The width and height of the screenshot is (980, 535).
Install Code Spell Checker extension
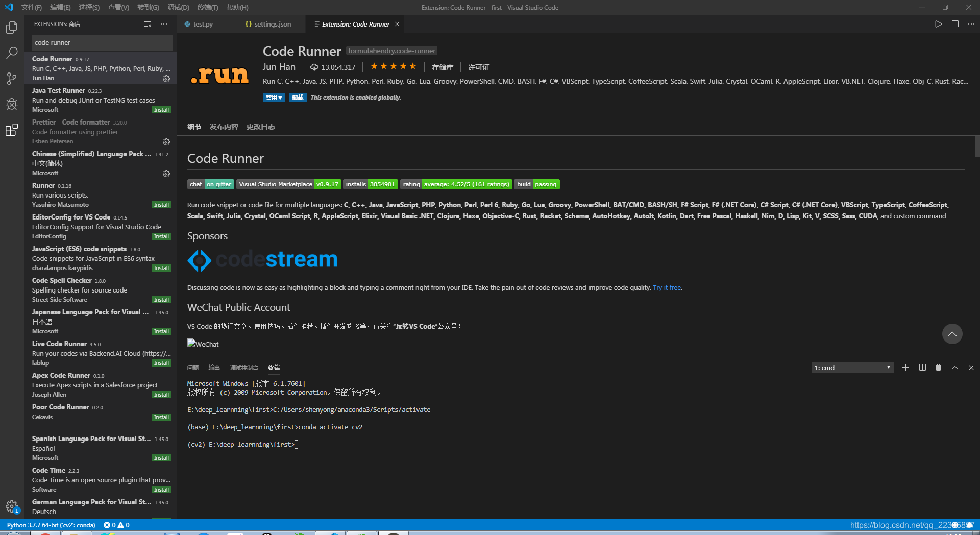162,300
